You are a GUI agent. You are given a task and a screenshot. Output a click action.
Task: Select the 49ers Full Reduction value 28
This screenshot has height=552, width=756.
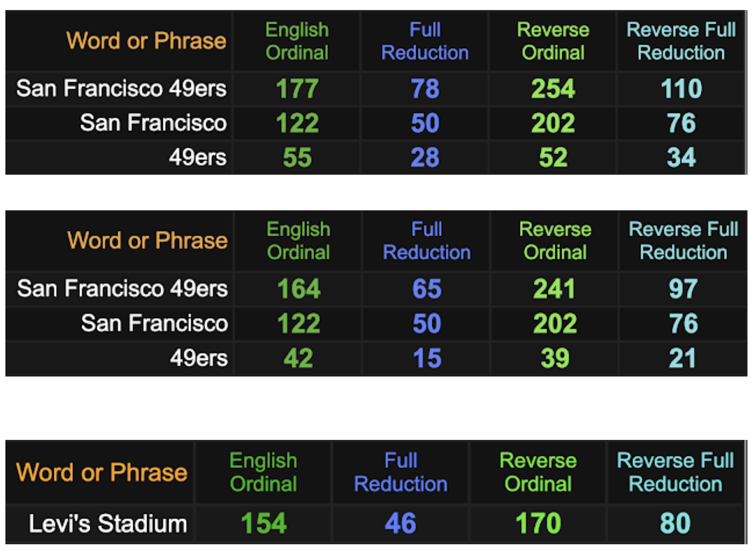click(x=425, y=157)
